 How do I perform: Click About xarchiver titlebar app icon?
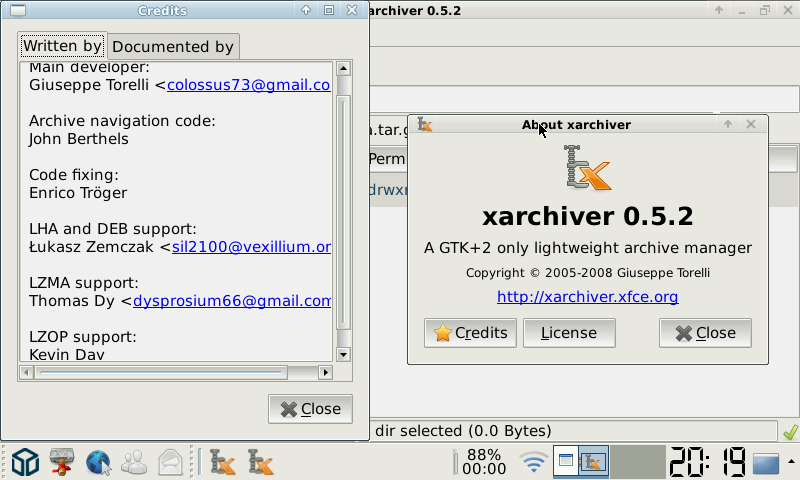point(424,124)
